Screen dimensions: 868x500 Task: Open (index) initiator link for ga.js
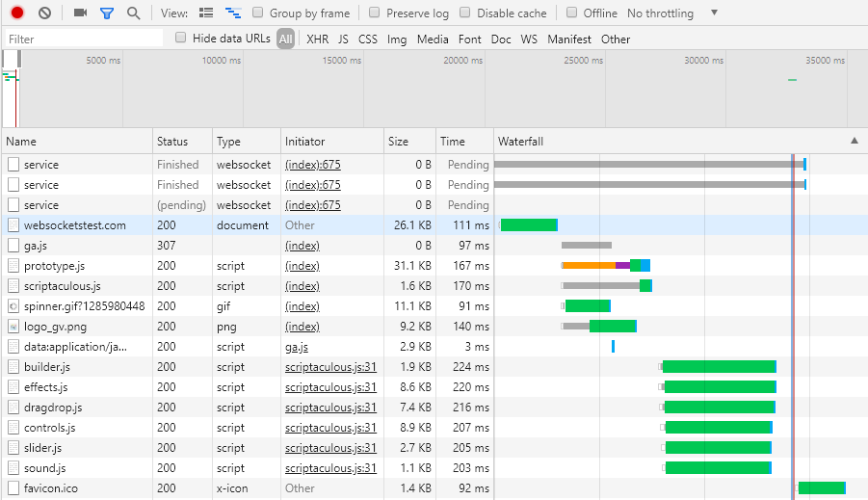click(x=302, y=246)
